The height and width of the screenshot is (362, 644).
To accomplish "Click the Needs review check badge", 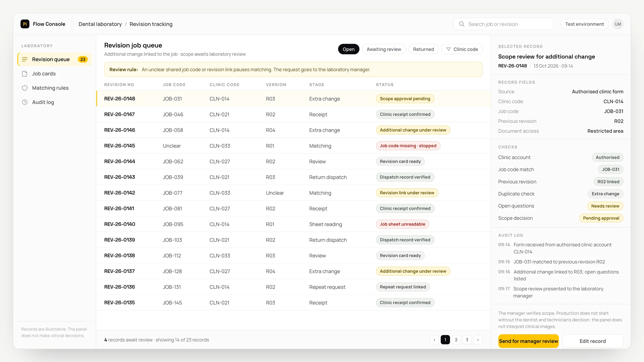I will click(605, 206).
